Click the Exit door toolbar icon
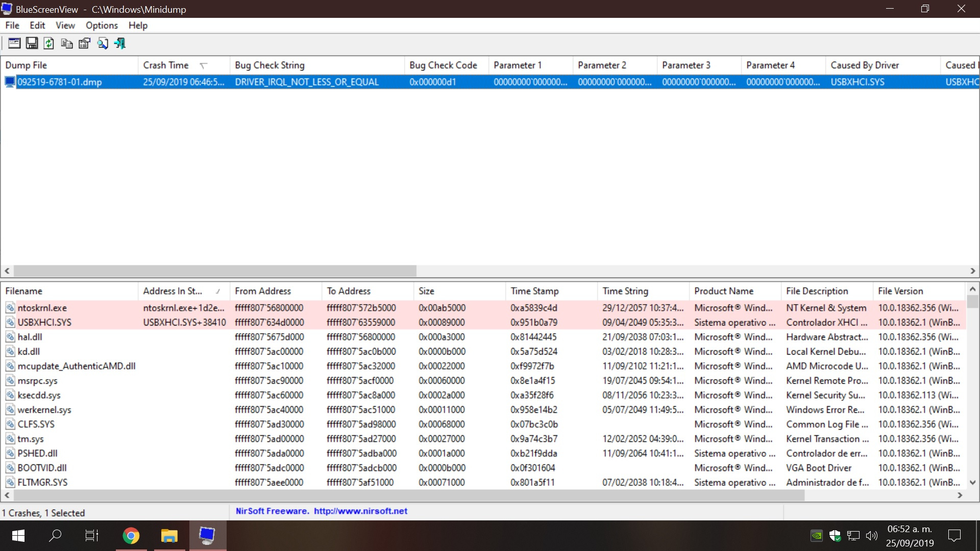This screenshot has height=551, width=980. [120, 43]
